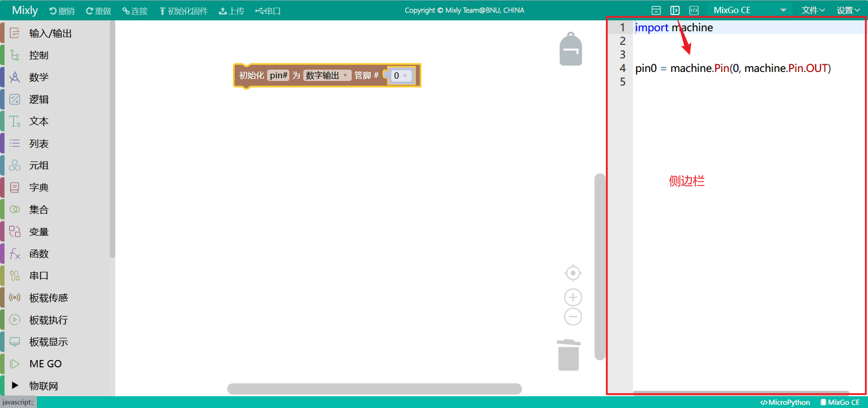Click the 板载传感 sensor signal icon
Image resolution: width=868 pixels, height=408 pixels.
pos(15,298)
